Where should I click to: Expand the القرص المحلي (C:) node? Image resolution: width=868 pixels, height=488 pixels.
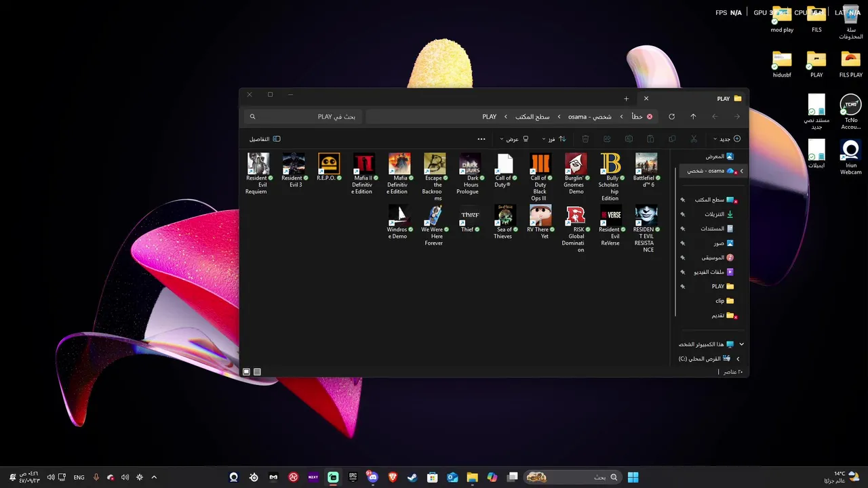[738, 359]
